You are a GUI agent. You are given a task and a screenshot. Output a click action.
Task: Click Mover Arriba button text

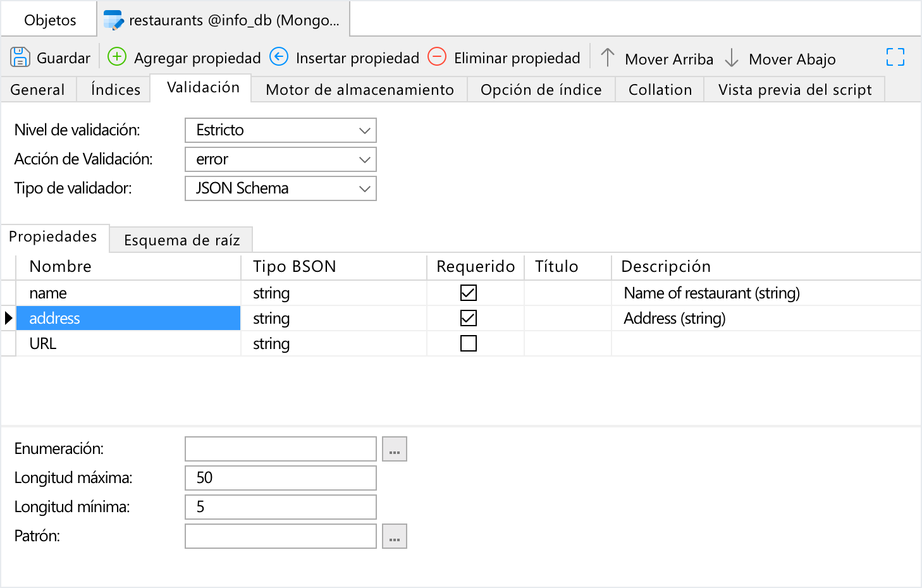tap(669, 59)
